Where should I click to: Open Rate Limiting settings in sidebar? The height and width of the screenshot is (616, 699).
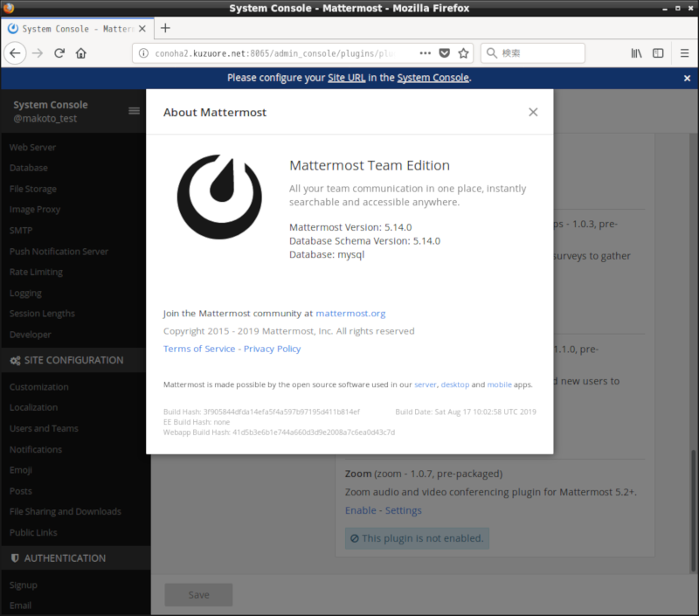[x=36, y=272]
